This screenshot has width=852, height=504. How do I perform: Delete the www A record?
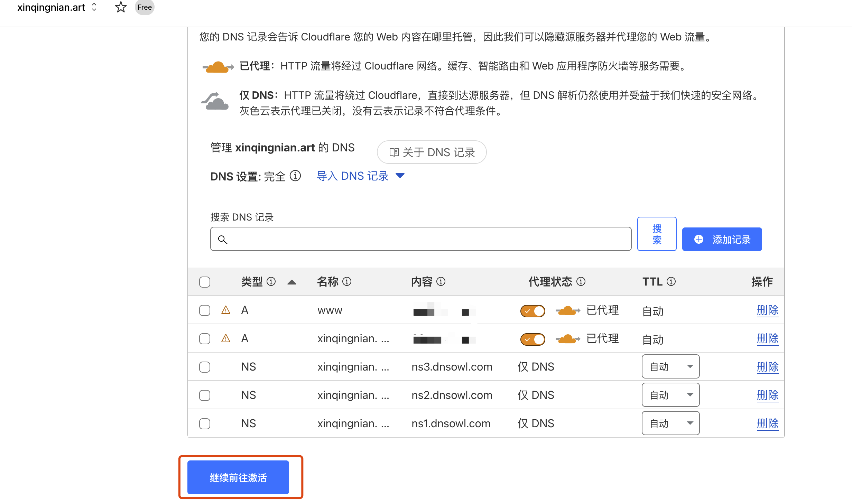[x=768, y=310]
